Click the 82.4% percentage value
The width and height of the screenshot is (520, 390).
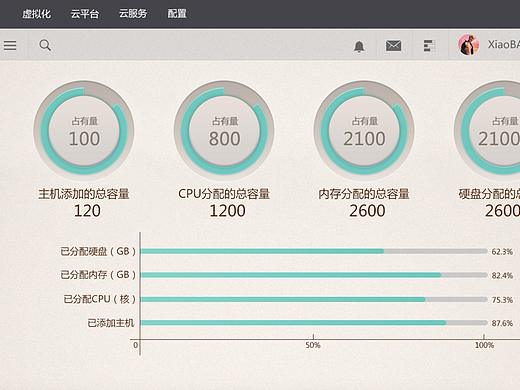pos(502,276)
